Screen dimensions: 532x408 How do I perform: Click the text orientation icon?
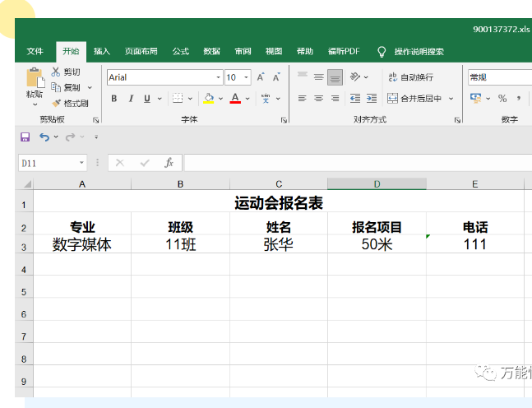(355, 77)
